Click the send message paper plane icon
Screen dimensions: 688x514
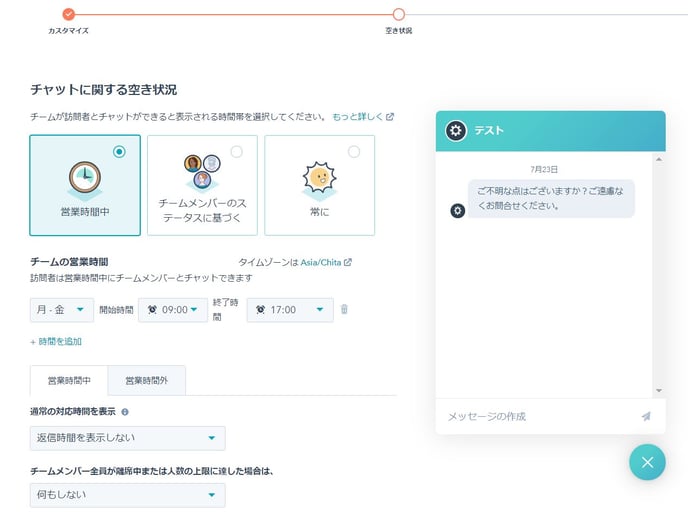pyautogui.click(x=646, y=416)
